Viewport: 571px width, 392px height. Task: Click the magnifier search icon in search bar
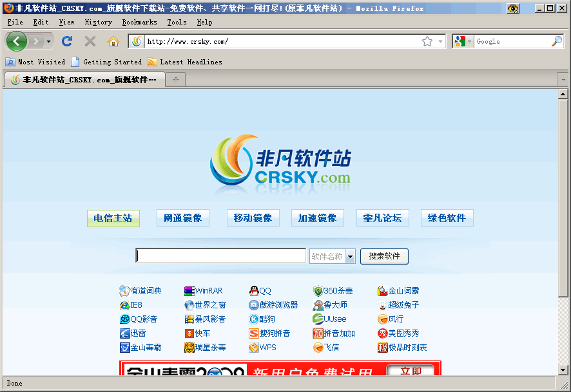point(557,41)
